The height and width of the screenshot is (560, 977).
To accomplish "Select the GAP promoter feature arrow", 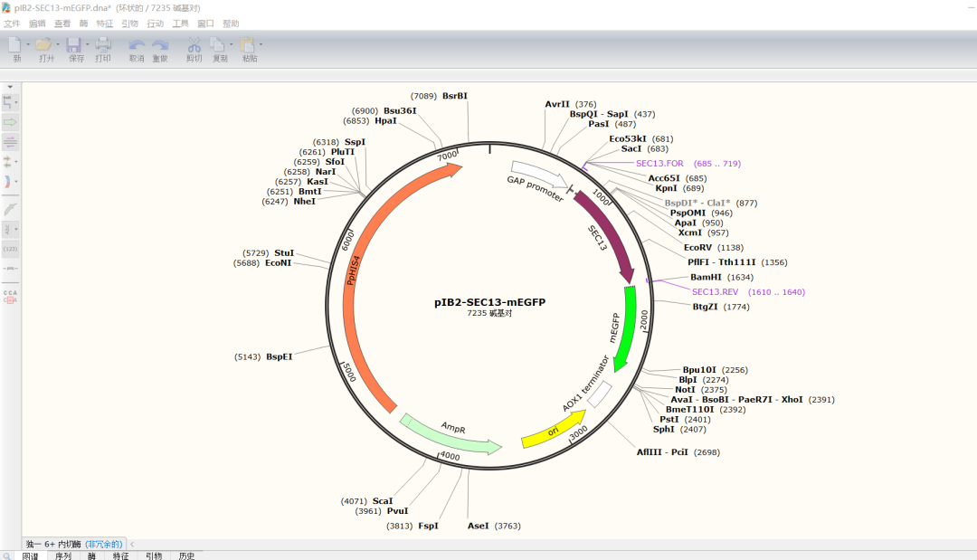I will coord(539,175).
